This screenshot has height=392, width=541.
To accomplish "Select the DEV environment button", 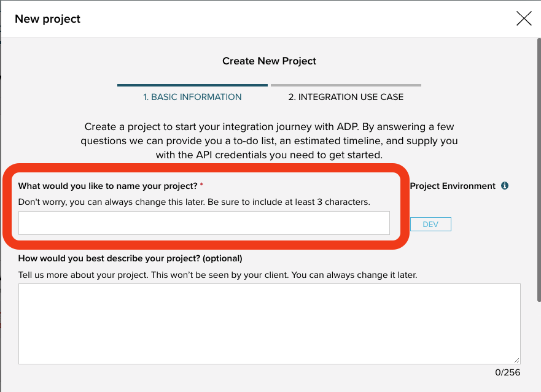I will [430, 225].
